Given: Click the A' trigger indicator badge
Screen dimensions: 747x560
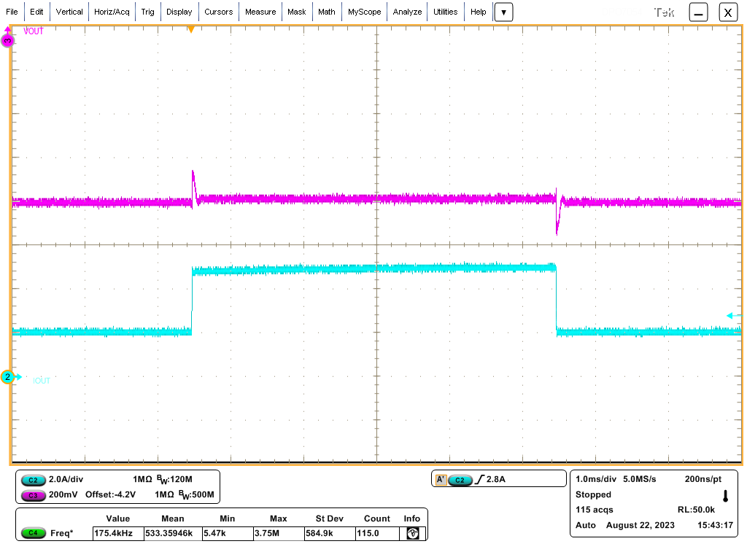Looking at the screenshot, I should 443,479.
